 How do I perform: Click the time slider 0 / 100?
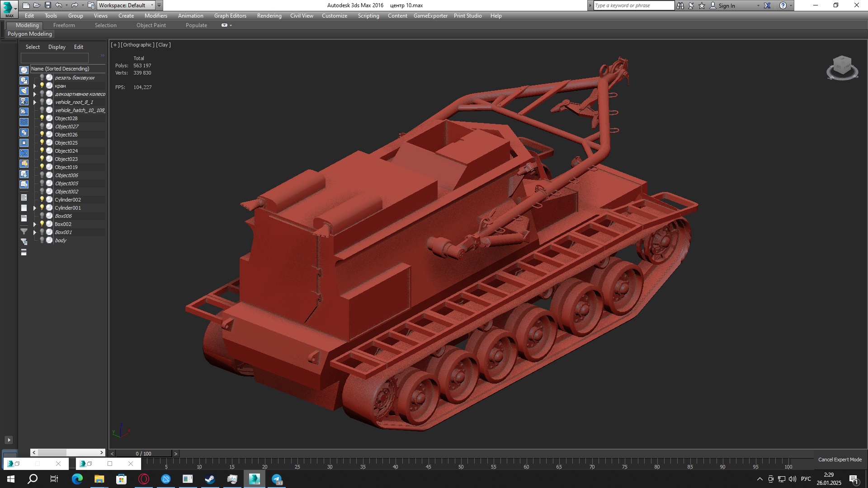[144, 453]
